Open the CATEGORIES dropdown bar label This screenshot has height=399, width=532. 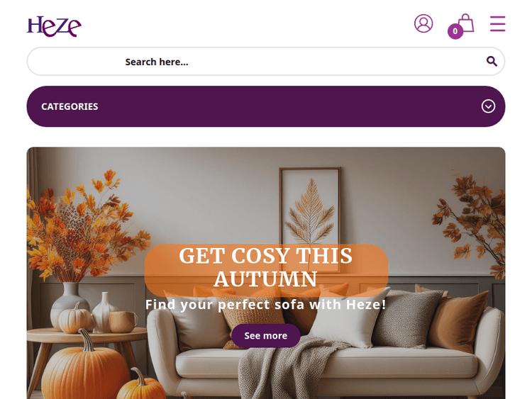pyautogui.click(x=70, y=106)
